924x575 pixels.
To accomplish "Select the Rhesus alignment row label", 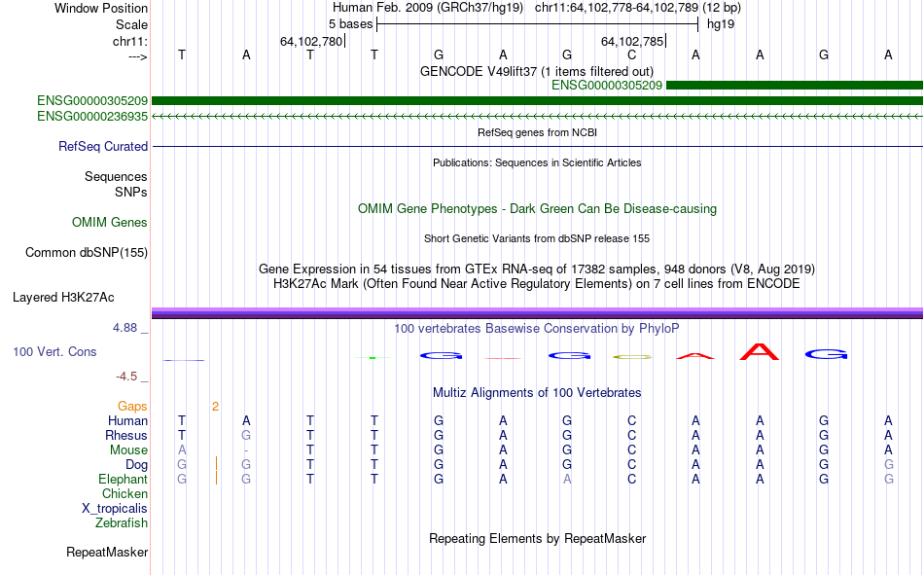I will 126,435.
